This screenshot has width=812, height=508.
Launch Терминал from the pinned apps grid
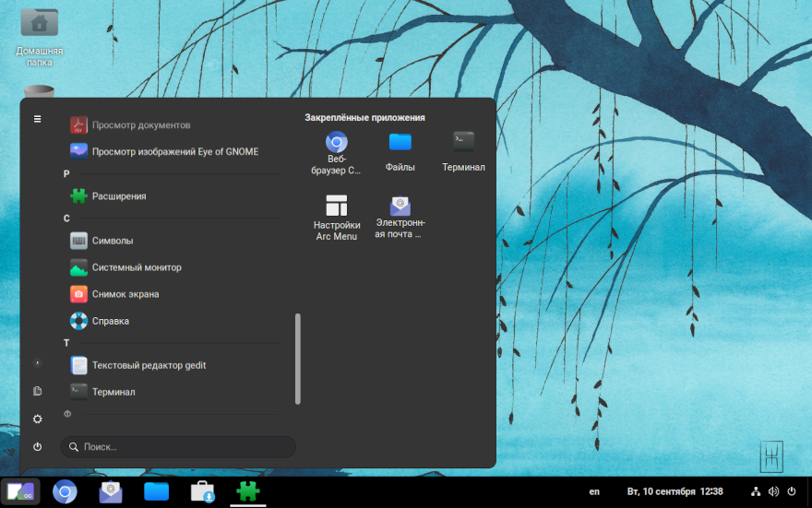pyautogui.click(x=463, y=150)
